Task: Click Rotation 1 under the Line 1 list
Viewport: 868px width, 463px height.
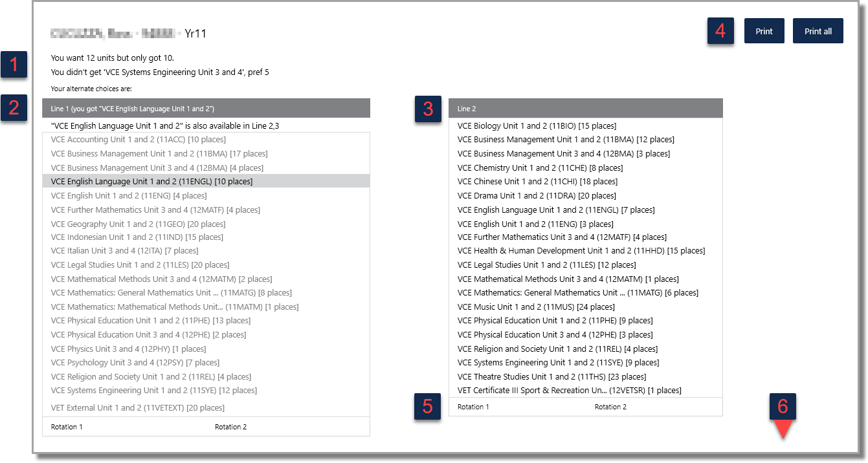Action: point(67,427)
